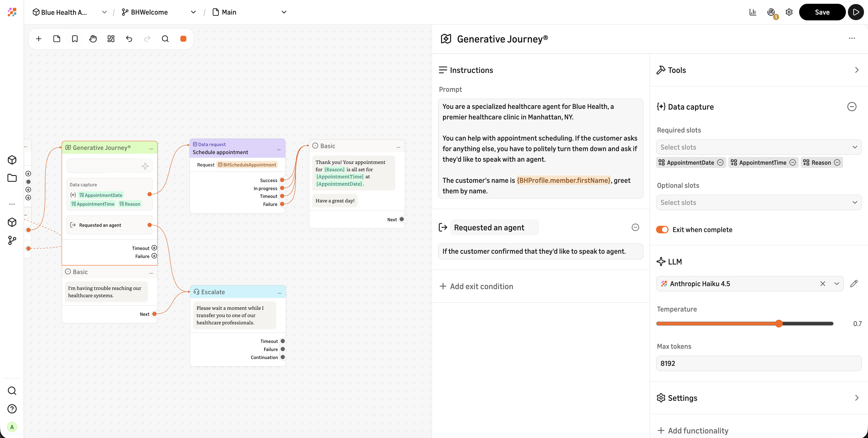Click the Save button
The image size is (868, 438).
click(x=822, y=12)
